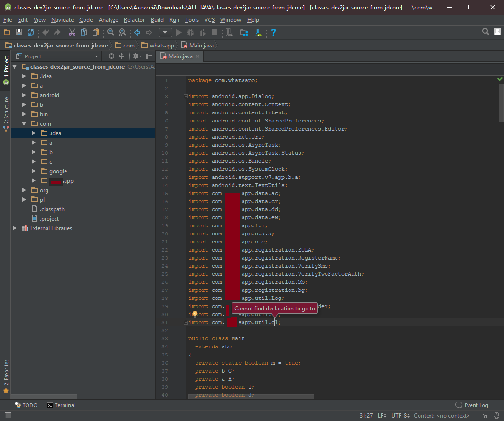The image size is (504, 421).
Task: Close the Main.java editor tab
Action: click(198, 56)
